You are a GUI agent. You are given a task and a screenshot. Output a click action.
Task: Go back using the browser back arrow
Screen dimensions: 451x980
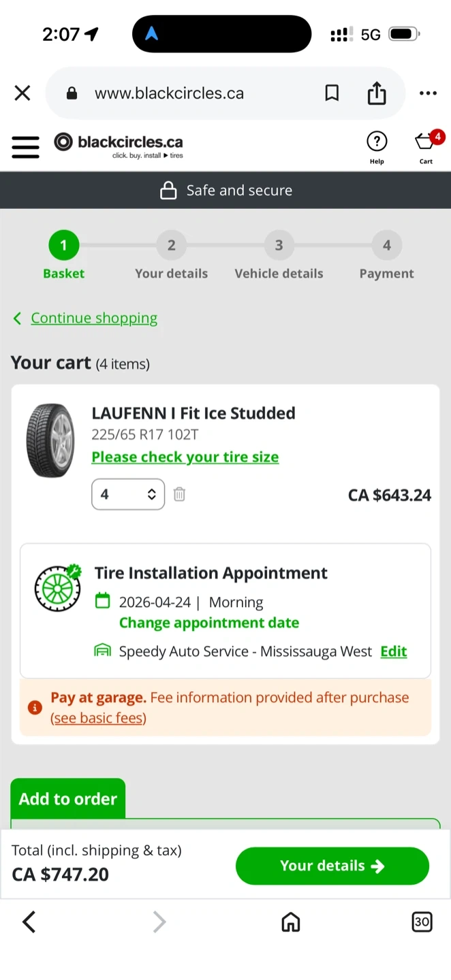(x=29, y=922)
